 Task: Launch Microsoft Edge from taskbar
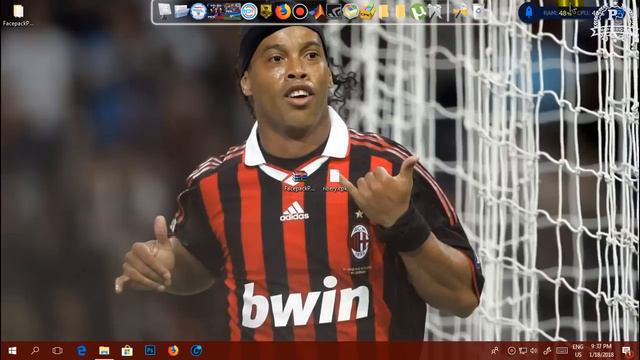81,351
